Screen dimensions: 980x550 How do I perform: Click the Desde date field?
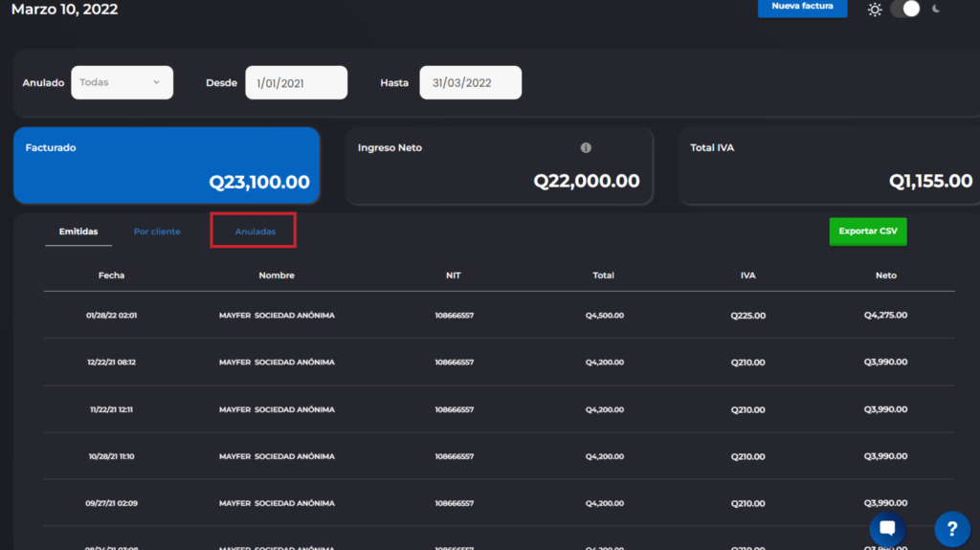coord(296,83)
